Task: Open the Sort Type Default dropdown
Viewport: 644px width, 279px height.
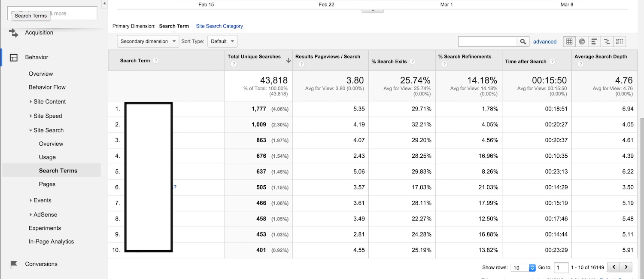Action: coord(222,41)
